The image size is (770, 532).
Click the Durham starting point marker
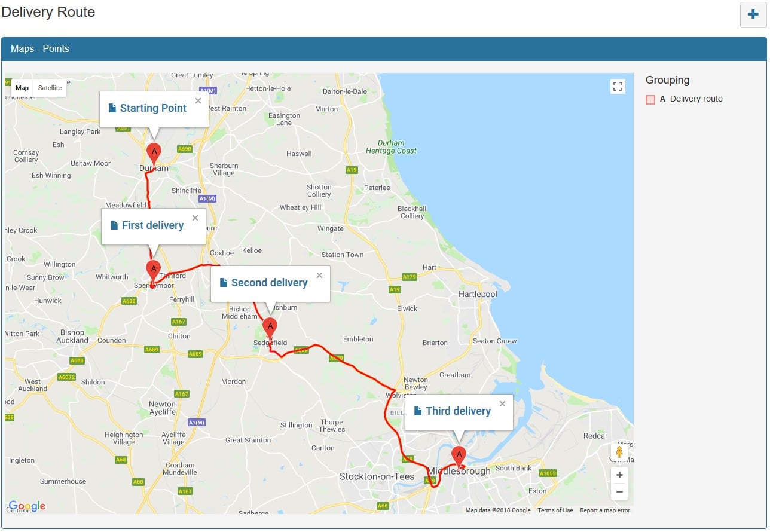pos(154,152)
